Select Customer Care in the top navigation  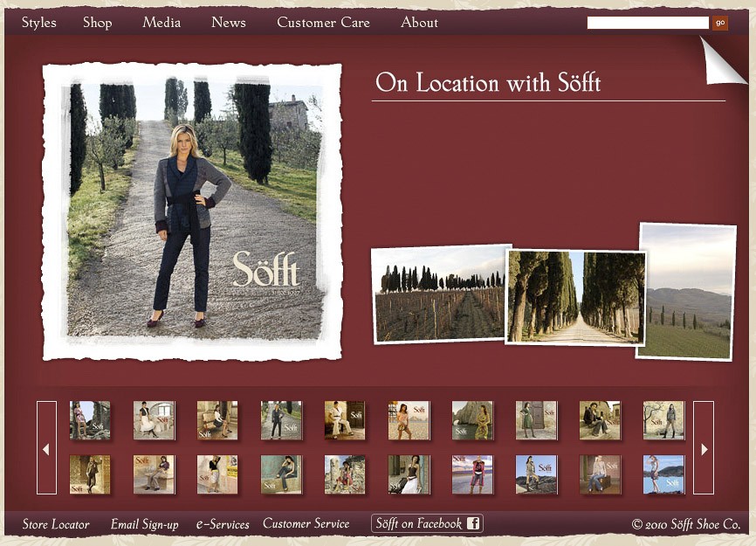coord(323,23)
